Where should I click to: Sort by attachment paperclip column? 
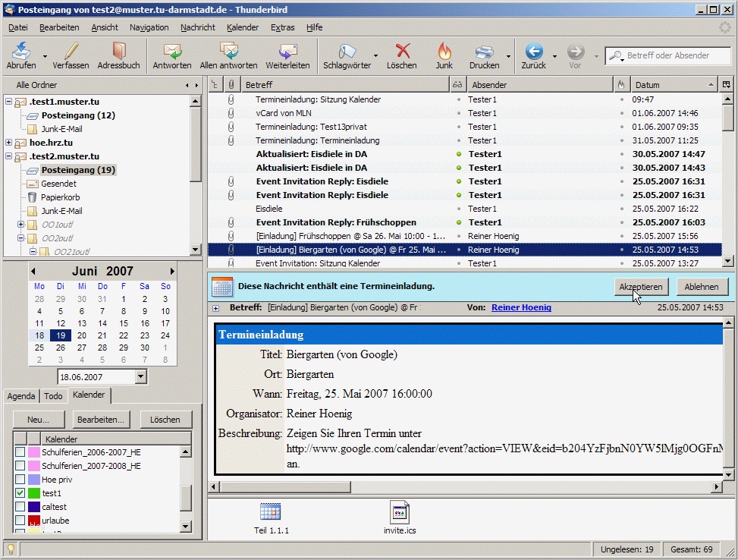click(x=231, y=85)
